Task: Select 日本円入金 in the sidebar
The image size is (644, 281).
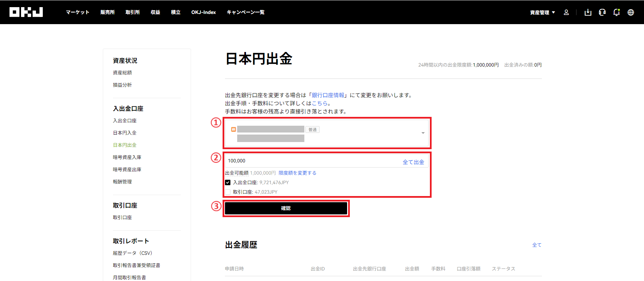Action: (125, 133)
